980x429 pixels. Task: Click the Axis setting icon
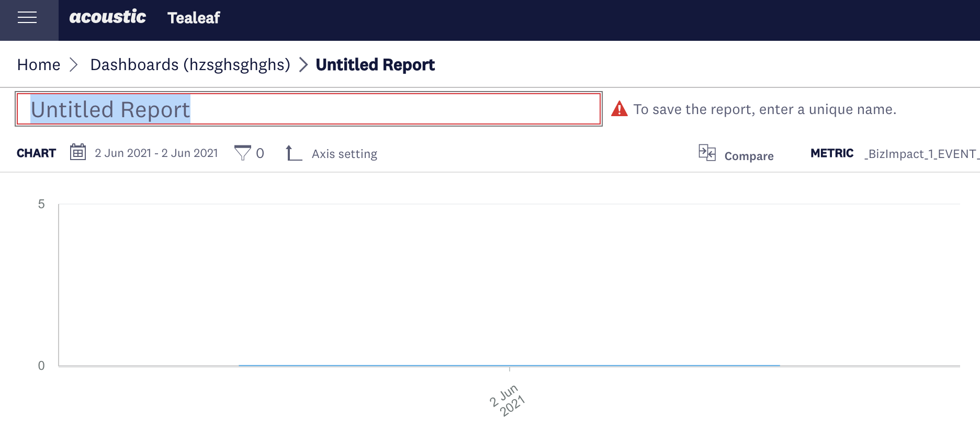coord(292,153)
